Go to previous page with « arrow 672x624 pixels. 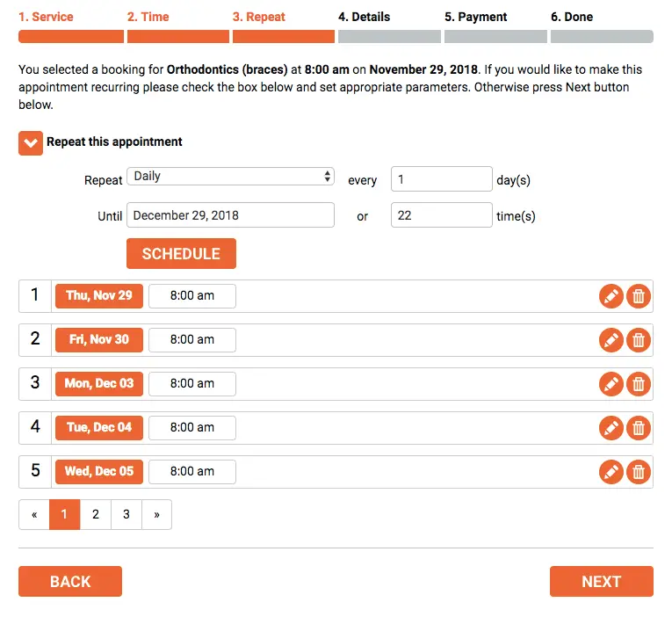click(34, 514)
